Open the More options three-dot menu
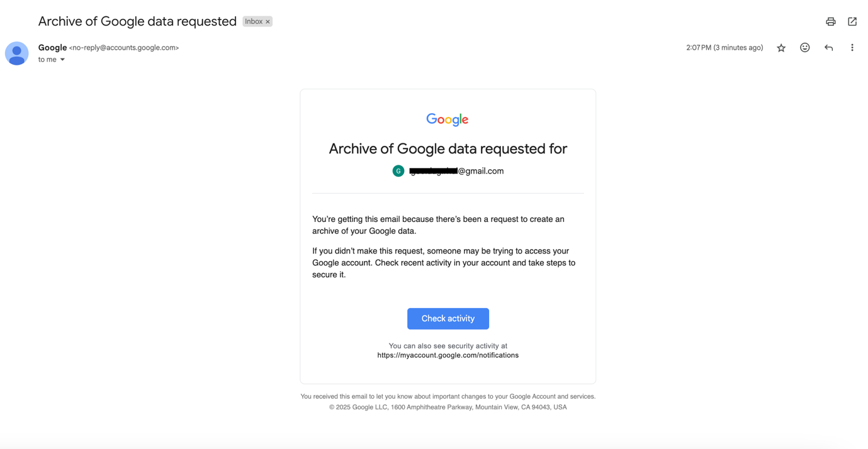 point(852,48)
